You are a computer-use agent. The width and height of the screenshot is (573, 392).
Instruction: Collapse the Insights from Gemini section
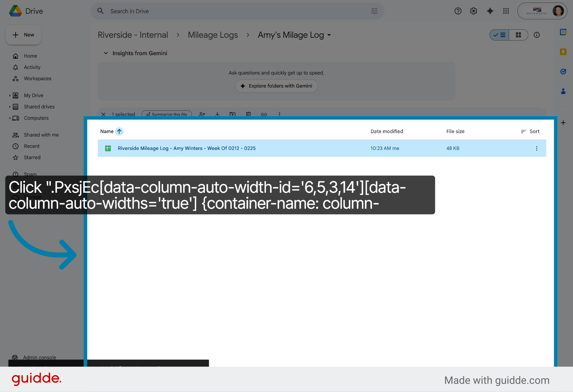[x=106, y=53]
